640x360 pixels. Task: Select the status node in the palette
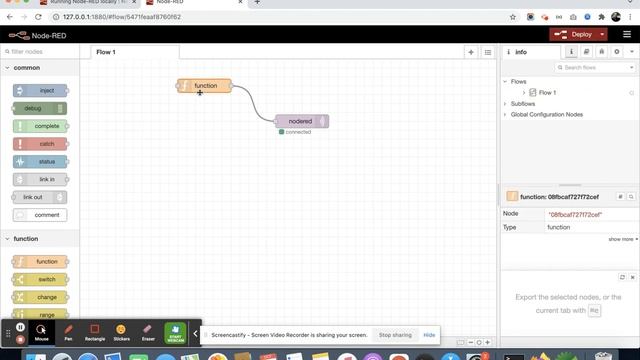click(40, 162)
